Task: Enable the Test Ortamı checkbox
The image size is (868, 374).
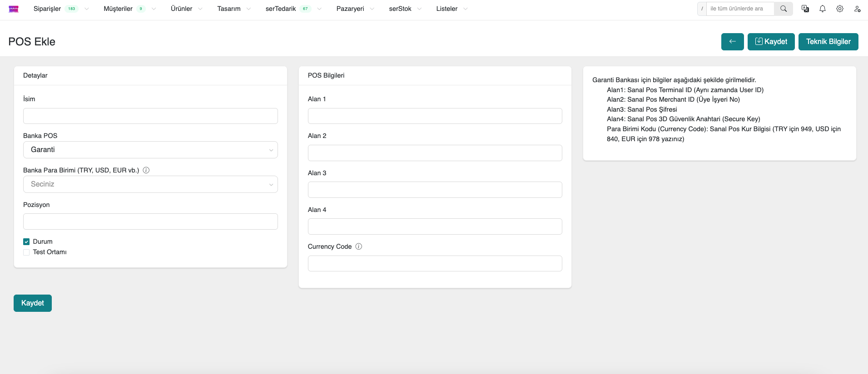Action: click(x=26, y=252)
